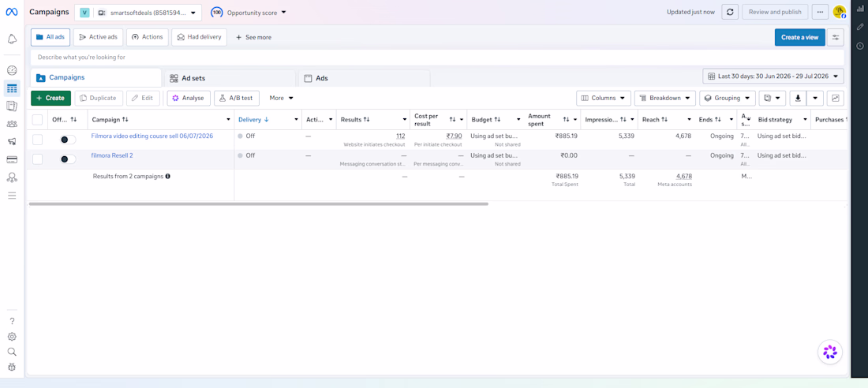
Task: Open All tools hamburger menu in sidebar
Action: click(12, 196)
